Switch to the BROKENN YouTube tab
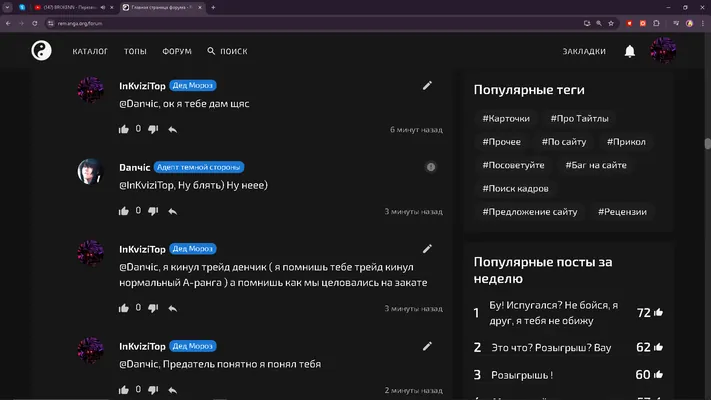 tap(71, 7)
